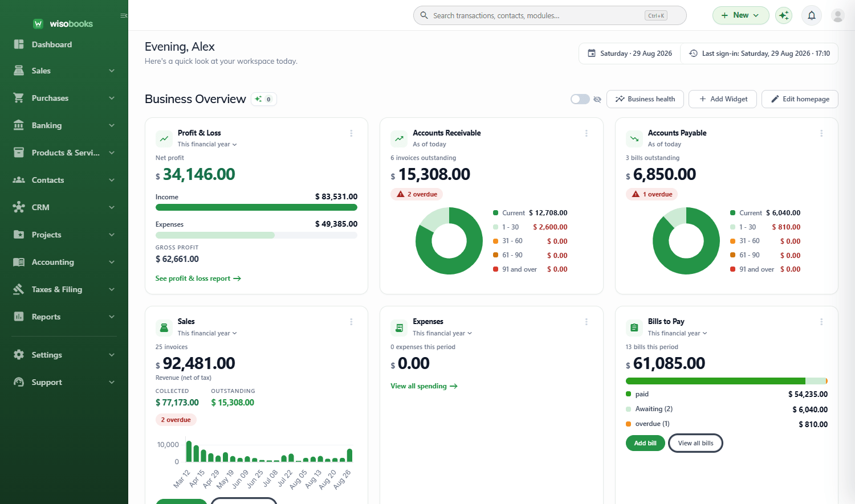Open Projects menu item
Image resolution: width=855 pixels, height=504 pixels.
click(64, 235)
